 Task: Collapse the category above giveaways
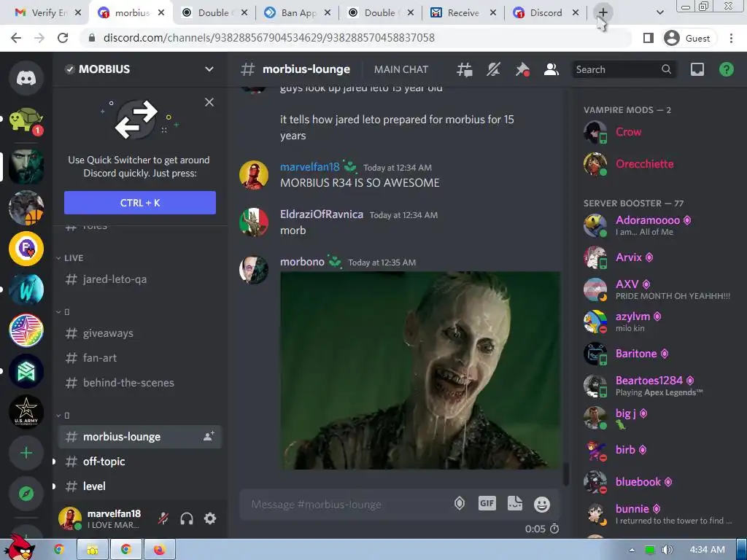click(63, 312)
